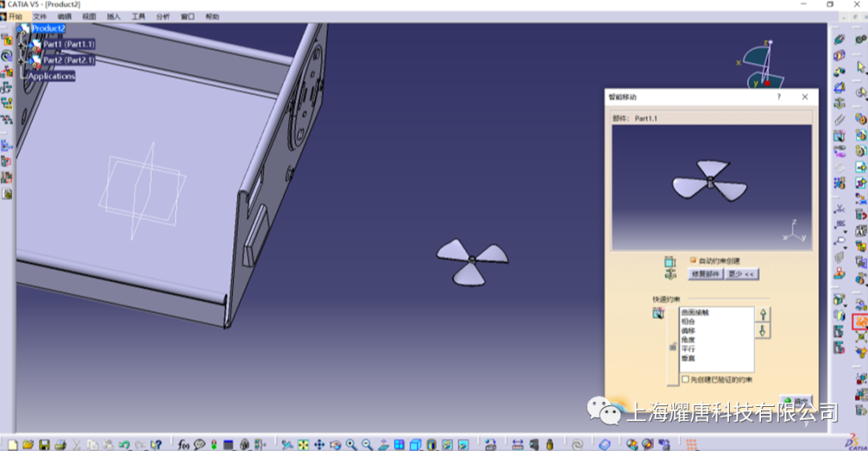
Task: Select the Product2 root tree node
Action: [48, 28]
